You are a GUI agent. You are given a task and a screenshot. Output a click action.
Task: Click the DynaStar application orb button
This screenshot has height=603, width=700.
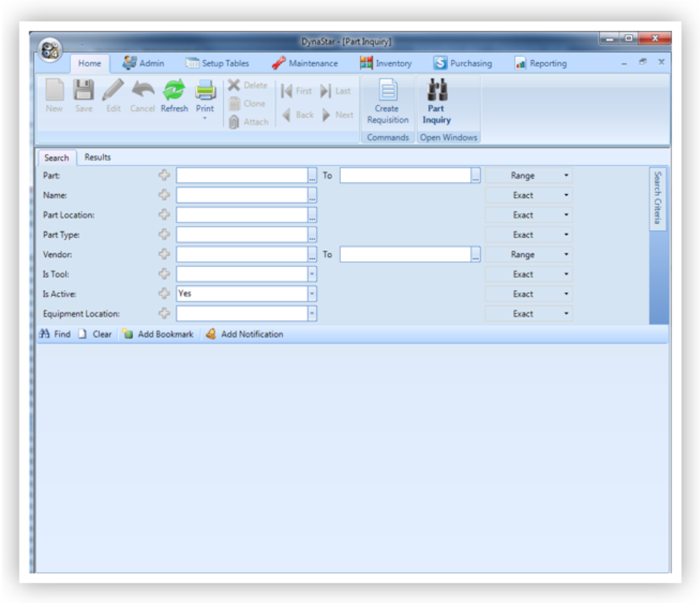coord(51,51)
